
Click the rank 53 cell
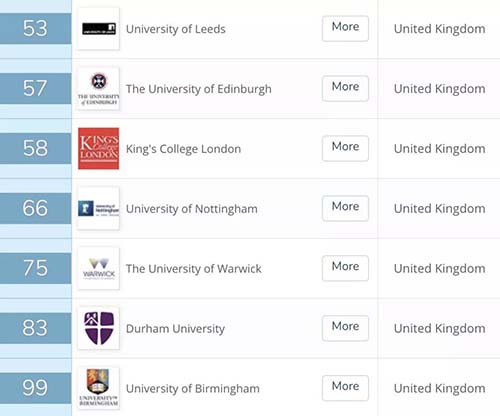[x=36, y=29]
